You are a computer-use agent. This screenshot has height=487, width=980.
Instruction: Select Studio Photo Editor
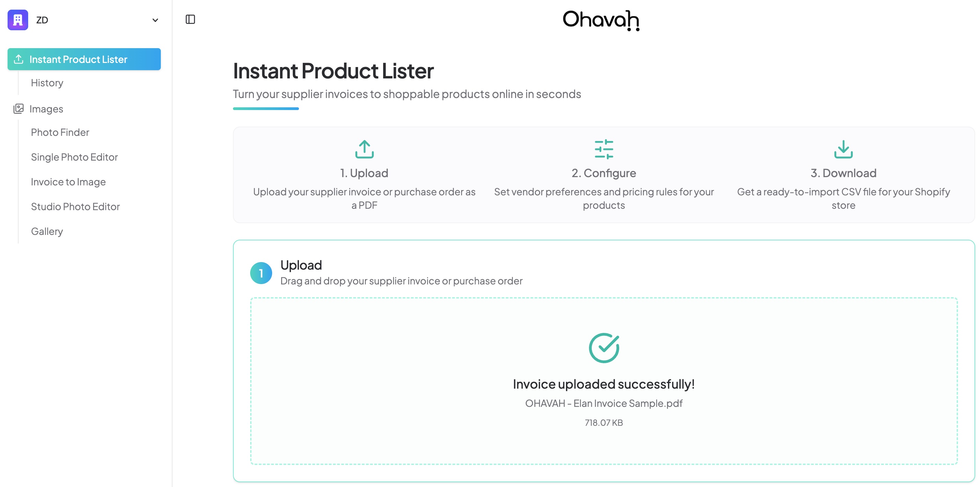click(x=75, y=206)
